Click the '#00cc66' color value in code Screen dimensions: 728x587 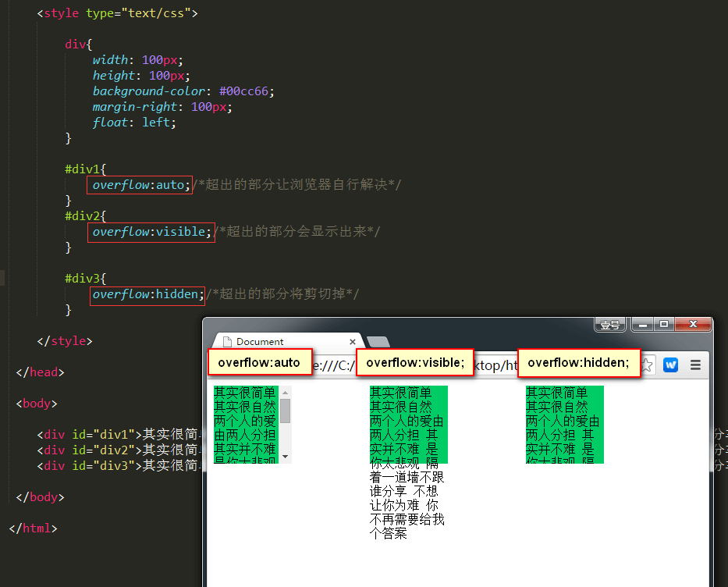[243, 91]
